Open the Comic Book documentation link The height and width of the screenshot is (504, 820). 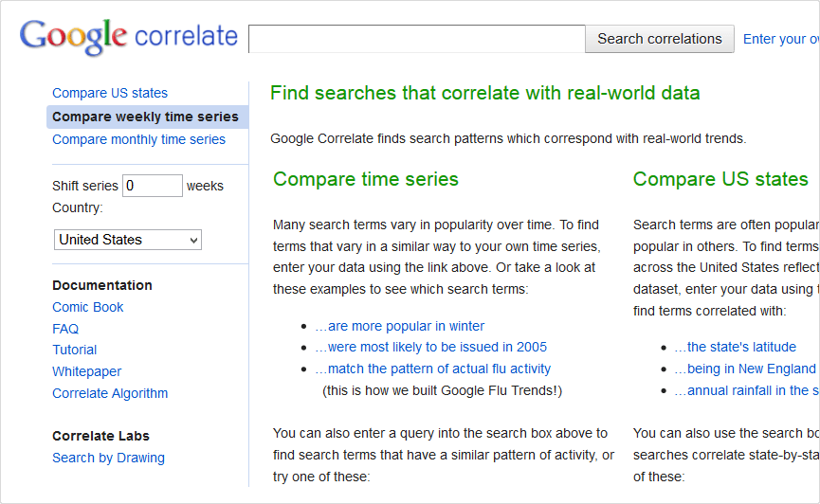88,307
